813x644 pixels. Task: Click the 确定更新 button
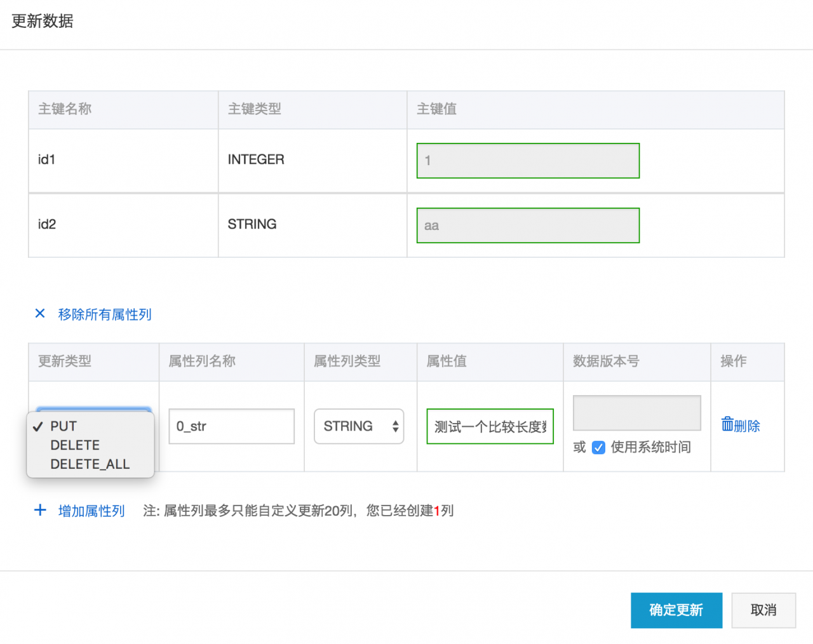pyautogui.click(x=676, y=610)
